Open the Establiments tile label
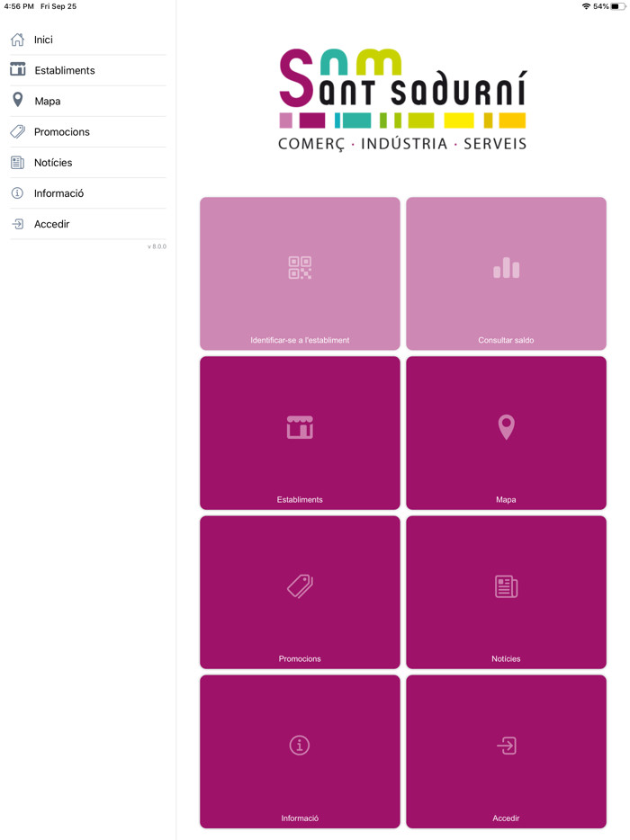Image resolution: width=630 pixels, height=840 pixels. coord(300,499)
